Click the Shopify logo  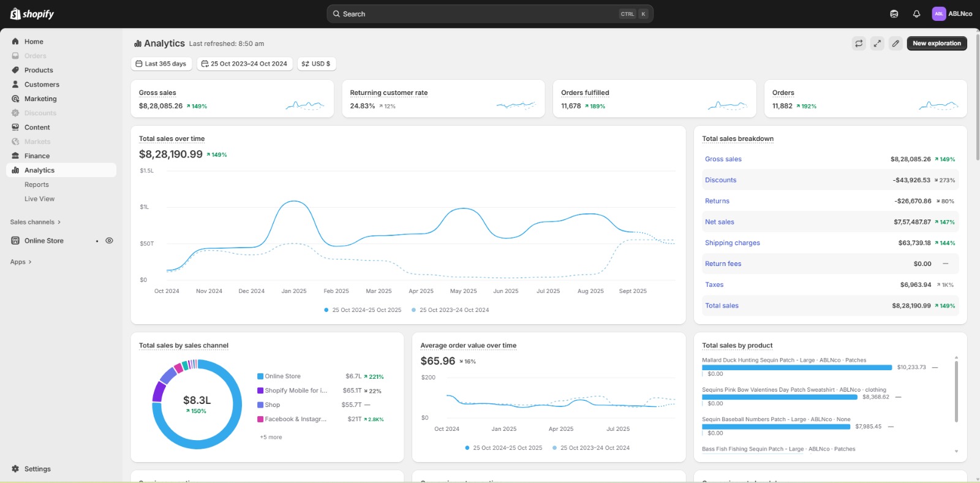(x=32, y=14)
